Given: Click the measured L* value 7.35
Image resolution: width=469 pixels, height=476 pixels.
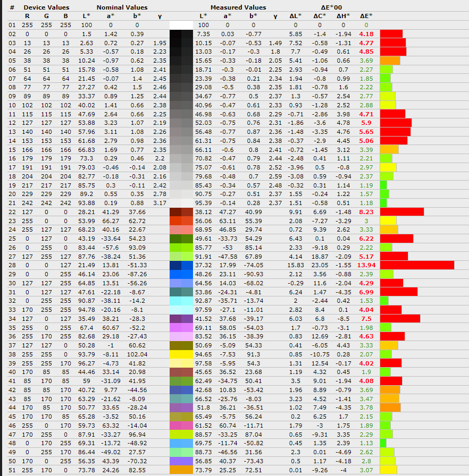Looking at the screenshot, I should coord(203,34).
